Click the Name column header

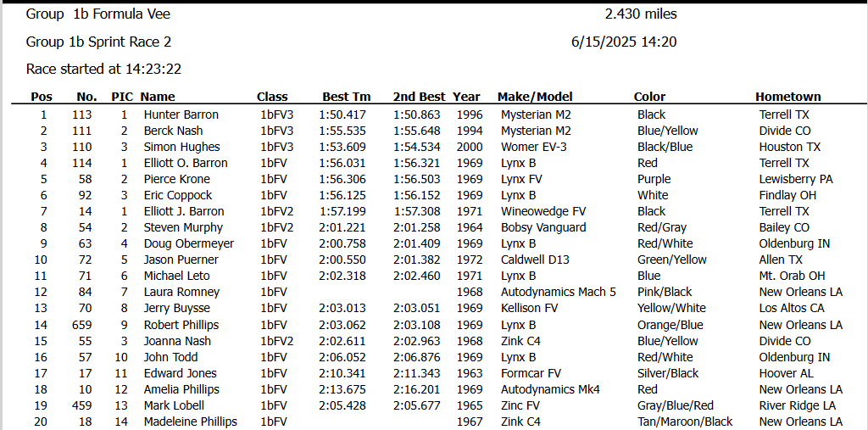point(157,97)
